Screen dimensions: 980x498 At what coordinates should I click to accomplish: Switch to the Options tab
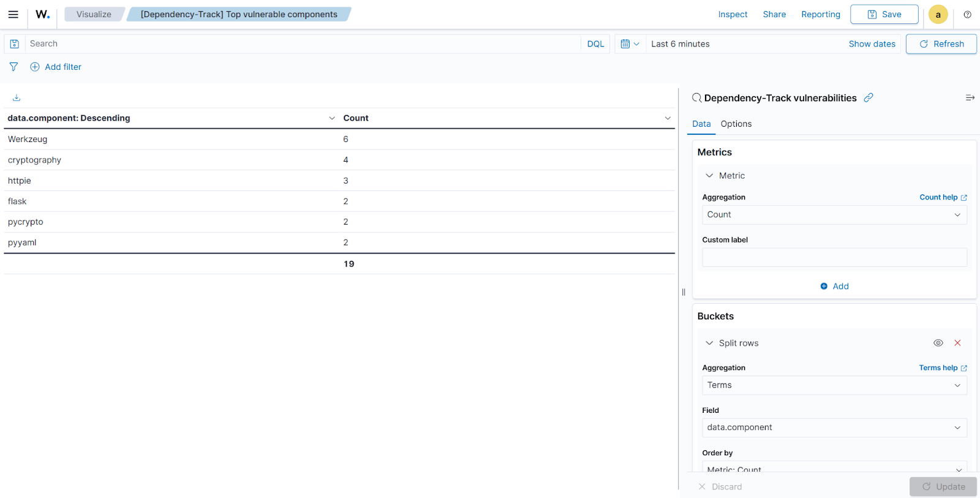coord(736,124)
